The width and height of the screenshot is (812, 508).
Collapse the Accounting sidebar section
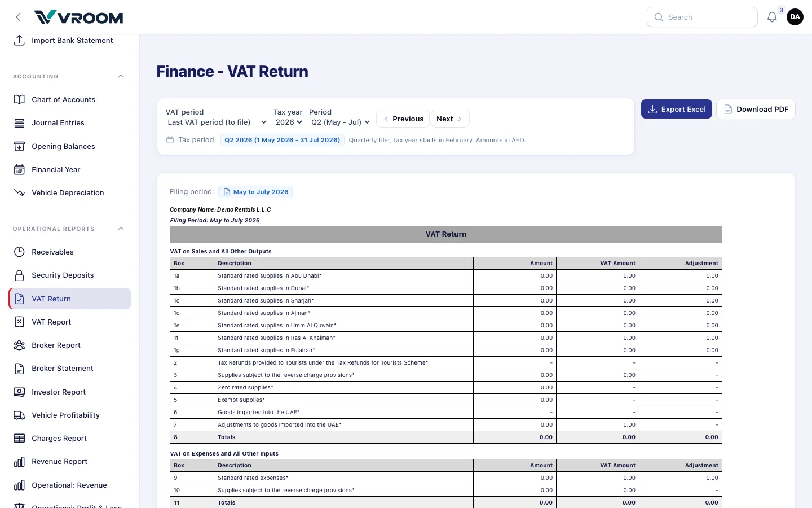pyautogui.click(x=121, y=76)
